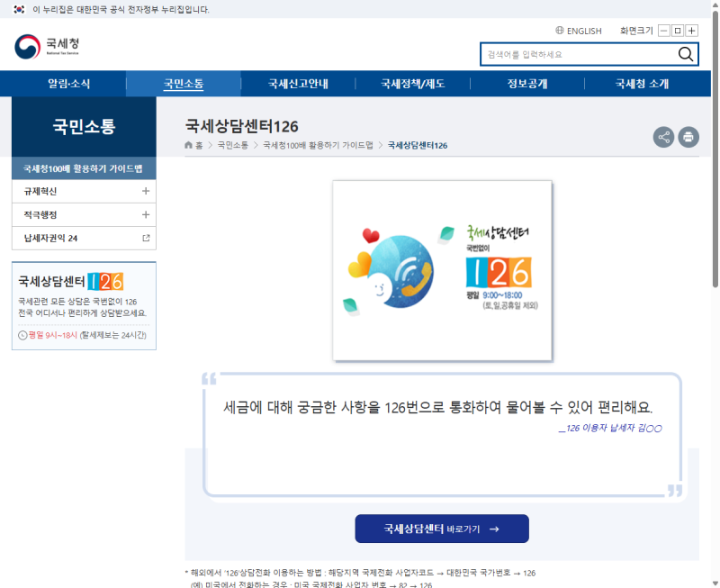Decrease screen size with minus button
Image resolution: width=720 pixels, height=588 pixels.
pos(664,31)
